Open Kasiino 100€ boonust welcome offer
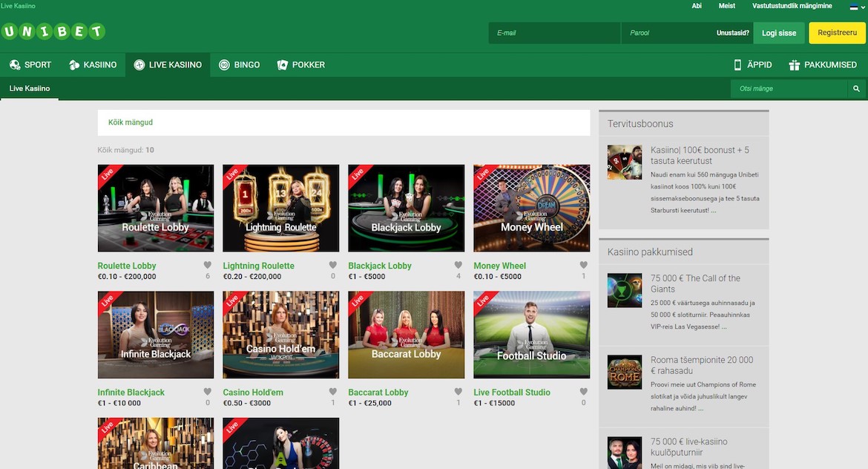The image size is (868, 469). (x=700, y=156)
